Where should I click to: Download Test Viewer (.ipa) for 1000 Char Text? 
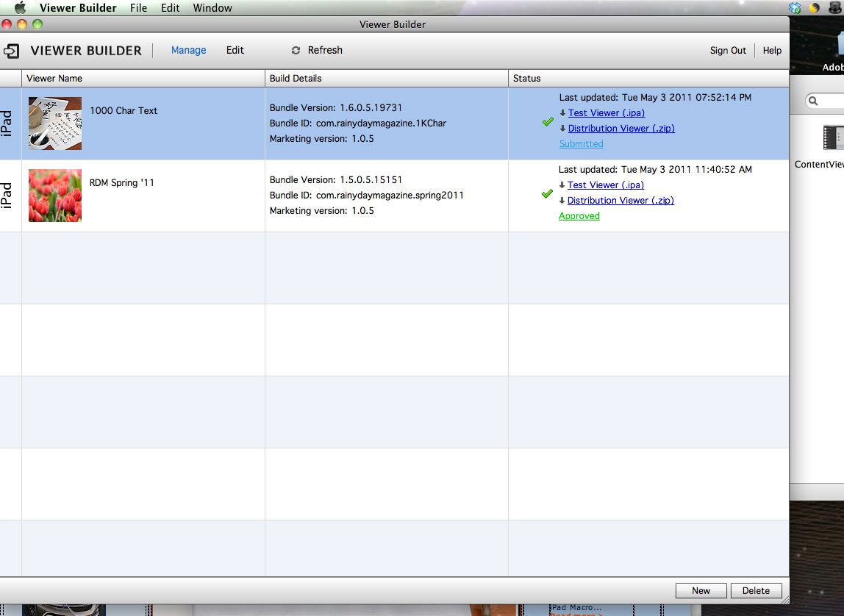coord(606,113)
